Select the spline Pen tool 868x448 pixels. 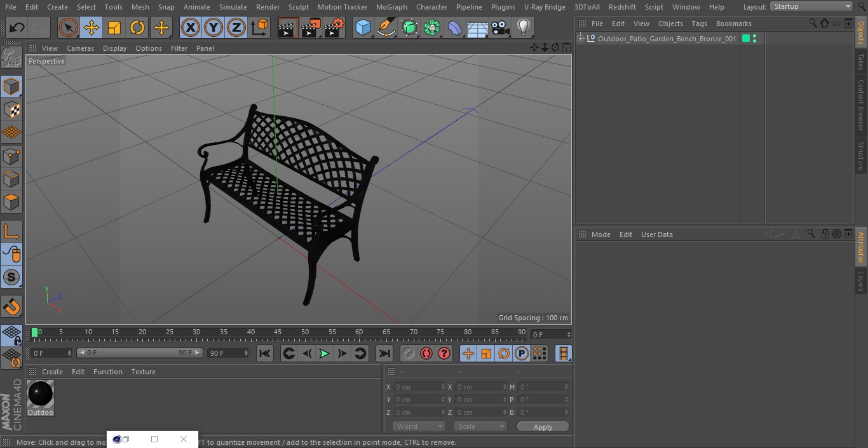tap(386, 28)
